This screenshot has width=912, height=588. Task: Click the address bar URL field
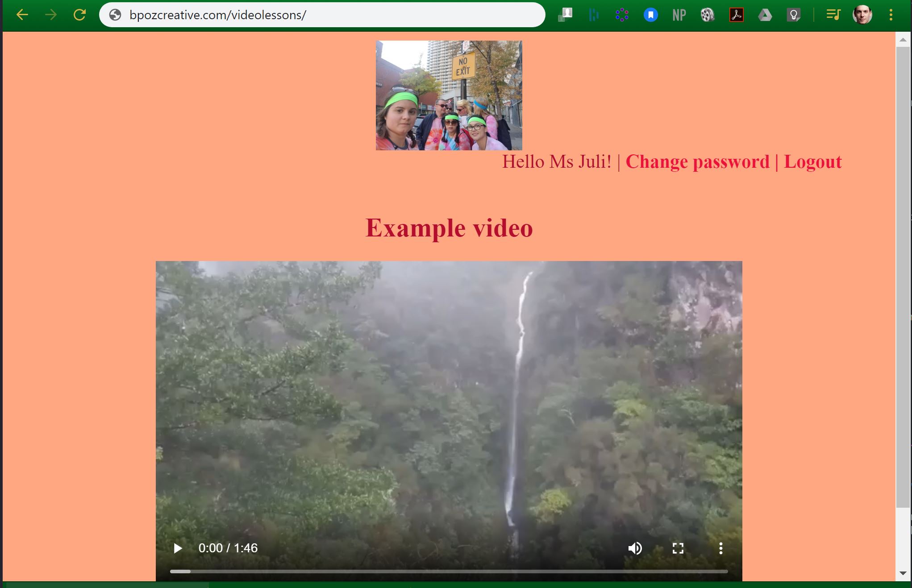tap(312, 15)
